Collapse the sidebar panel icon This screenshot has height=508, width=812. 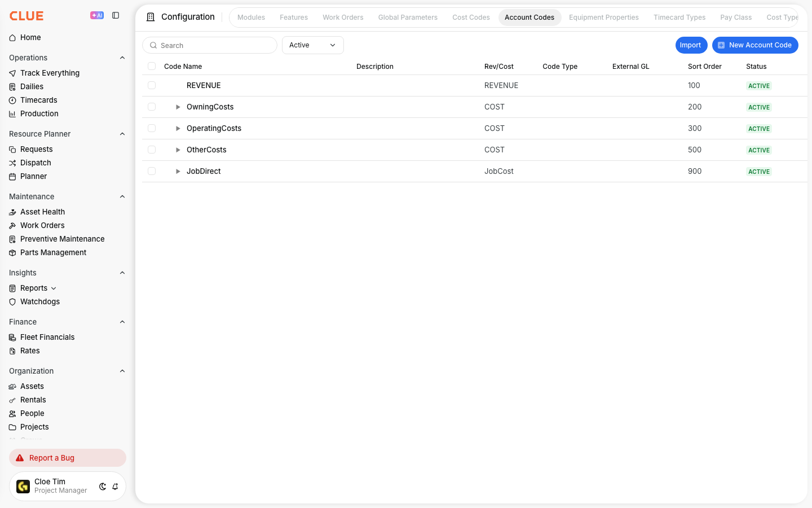[x=116, y=15]
